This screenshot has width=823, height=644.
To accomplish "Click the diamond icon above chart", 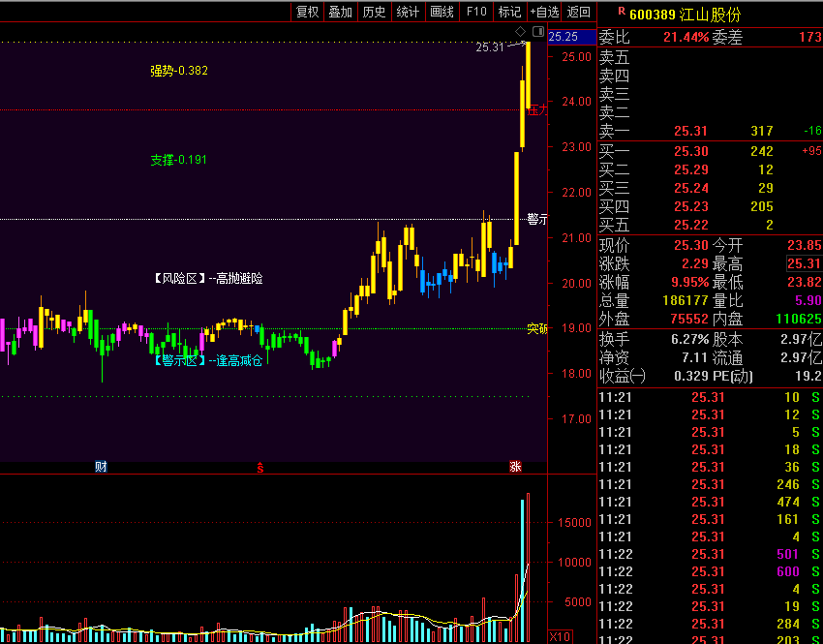I will pyautogui.click(x=520, y=31).
